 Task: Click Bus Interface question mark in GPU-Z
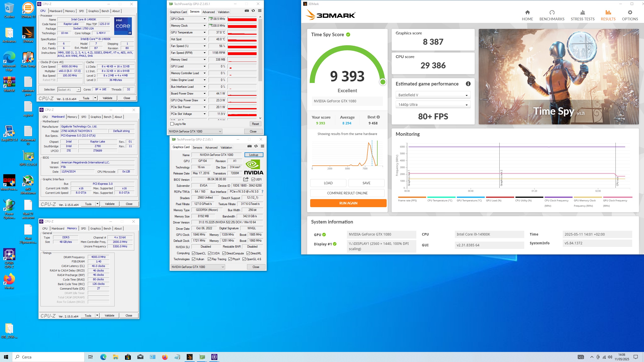[x=262, y=192]
